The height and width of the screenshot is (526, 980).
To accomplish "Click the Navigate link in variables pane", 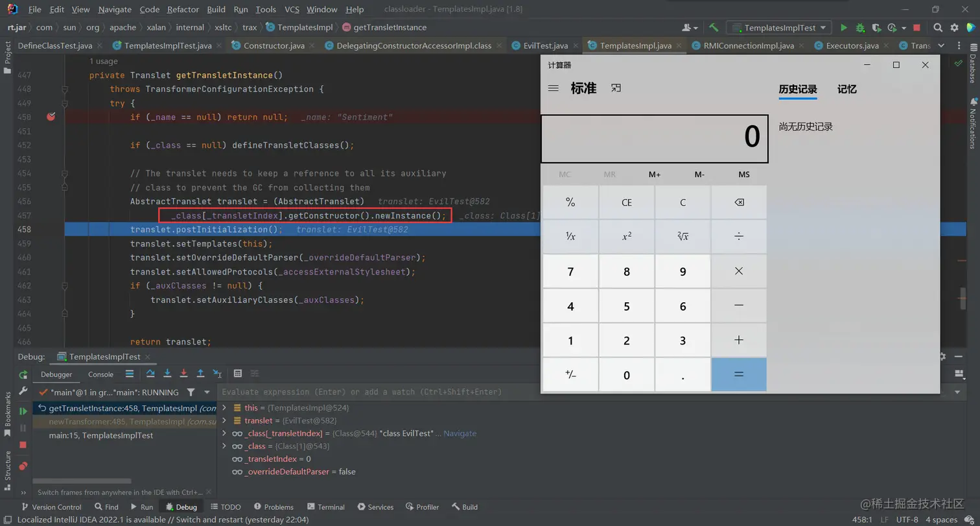I will 460,433.
